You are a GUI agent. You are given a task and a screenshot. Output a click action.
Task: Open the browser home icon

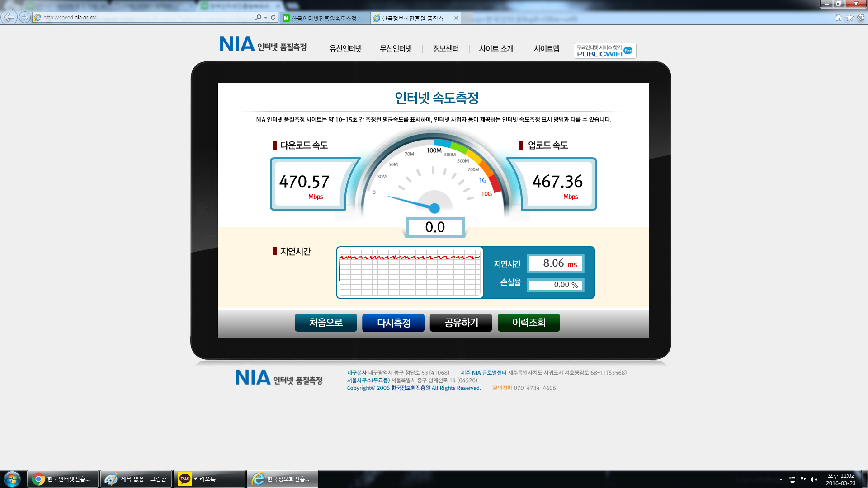click(838, 17)
